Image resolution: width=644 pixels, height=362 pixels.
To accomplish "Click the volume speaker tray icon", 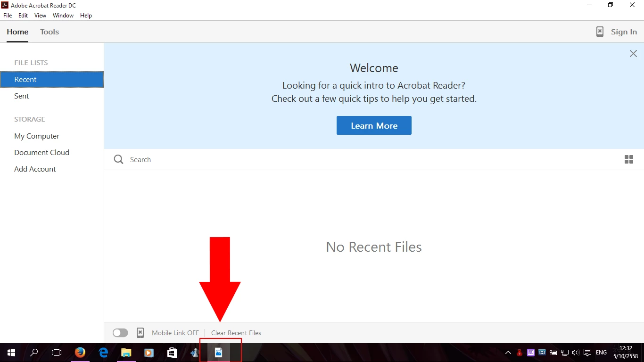I will coord(576,353).
